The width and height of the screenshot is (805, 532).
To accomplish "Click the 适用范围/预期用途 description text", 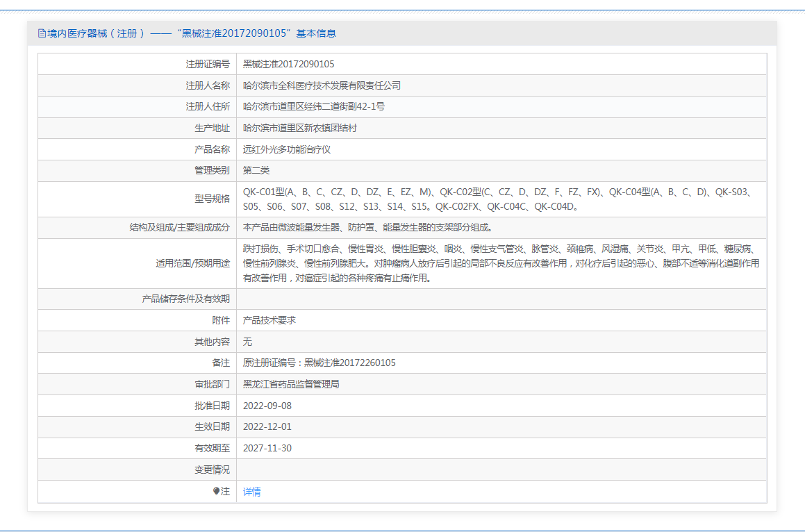I will (x=500, y=263).
